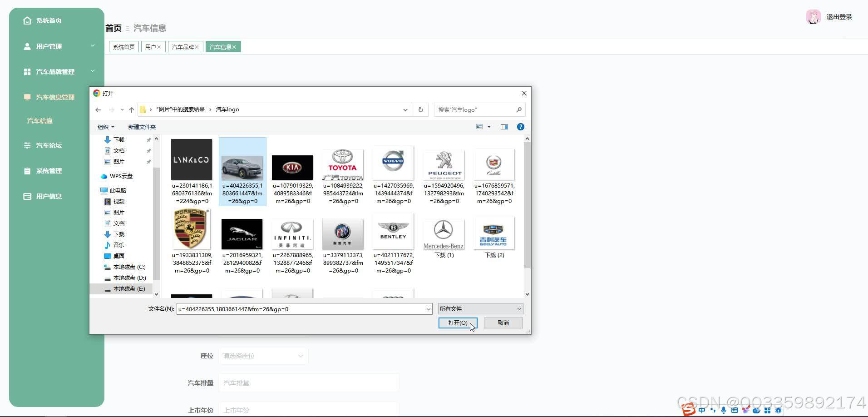Click the Sogou input method tray icon
The width and height of the screenshot is (868, 417).
point(689,410)
